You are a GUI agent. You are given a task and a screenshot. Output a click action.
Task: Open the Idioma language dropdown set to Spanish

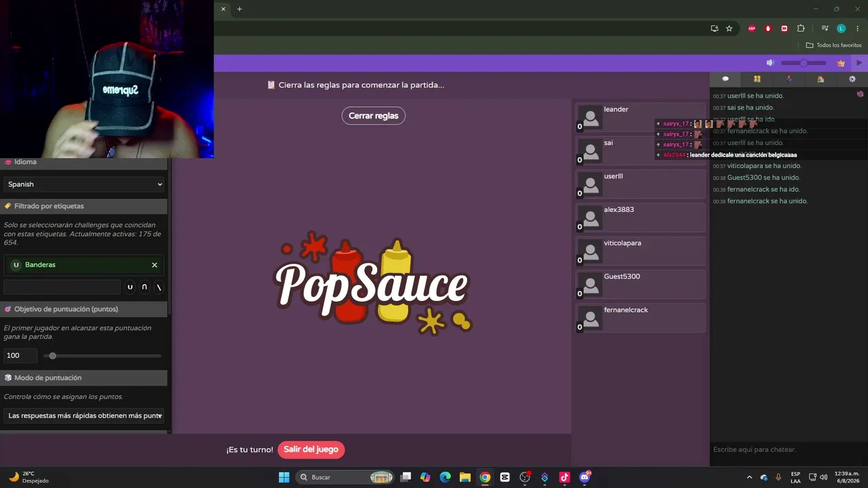84,184
